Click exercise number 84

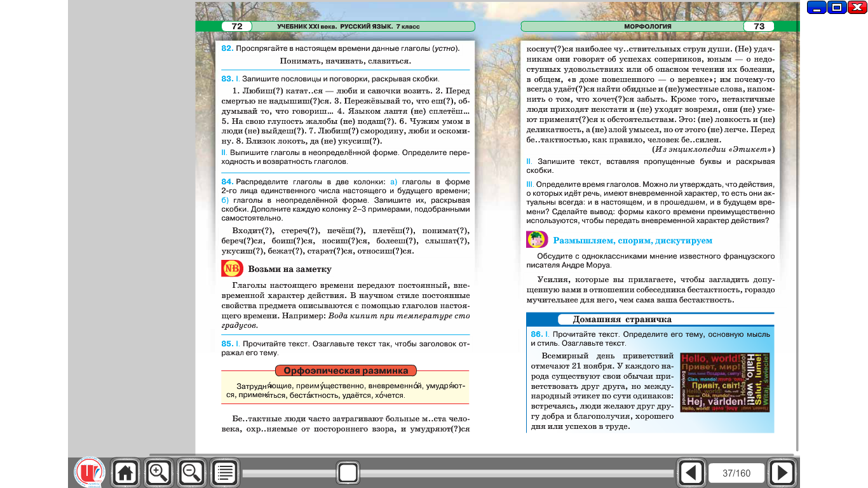click(227, 182)
